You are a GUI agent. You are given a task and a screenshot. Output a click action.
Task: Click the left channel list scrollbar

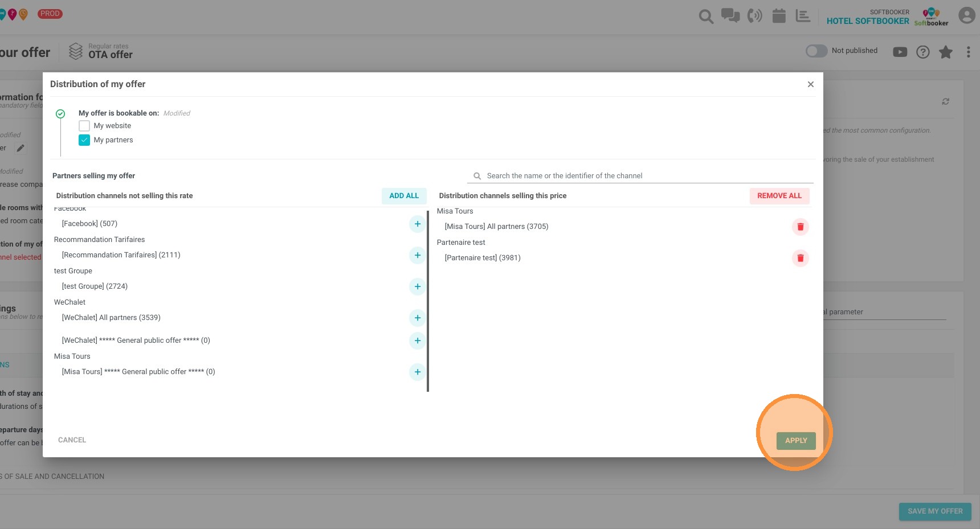tap(428, 301)
